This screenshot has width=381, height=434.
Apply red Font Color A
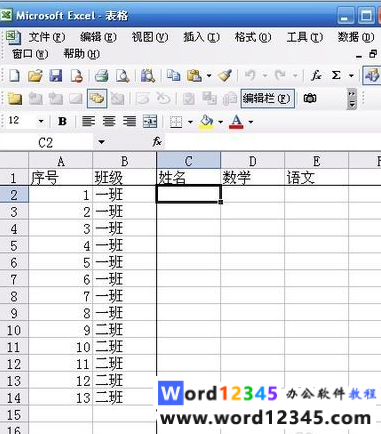tap(236, 122)
